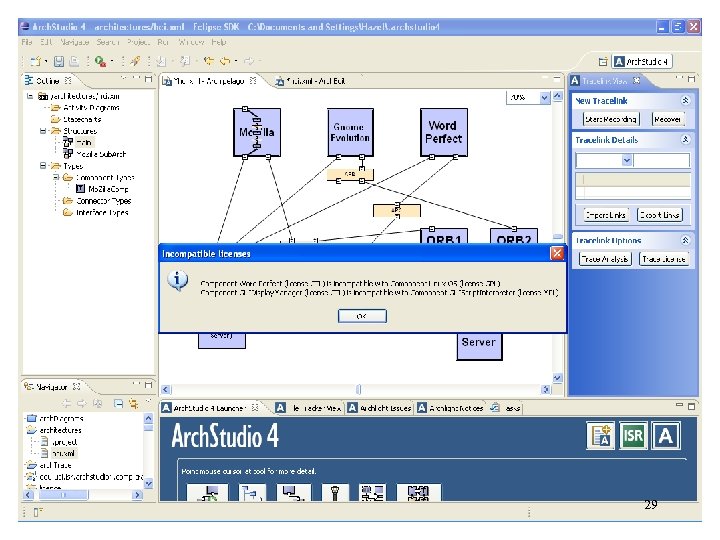Open the Project menu
This screenshot has width=720, height=540.
[x=138, y=42]
